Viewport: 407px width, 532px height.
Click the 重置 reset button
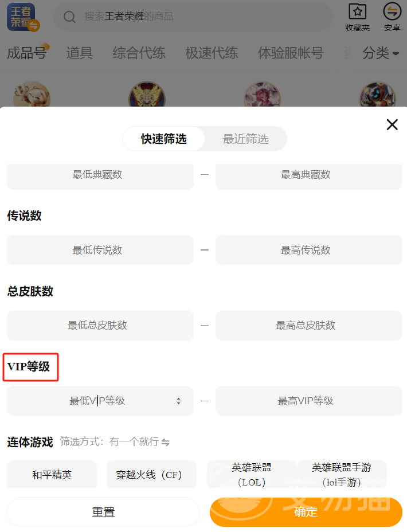(x=103, y=512)
